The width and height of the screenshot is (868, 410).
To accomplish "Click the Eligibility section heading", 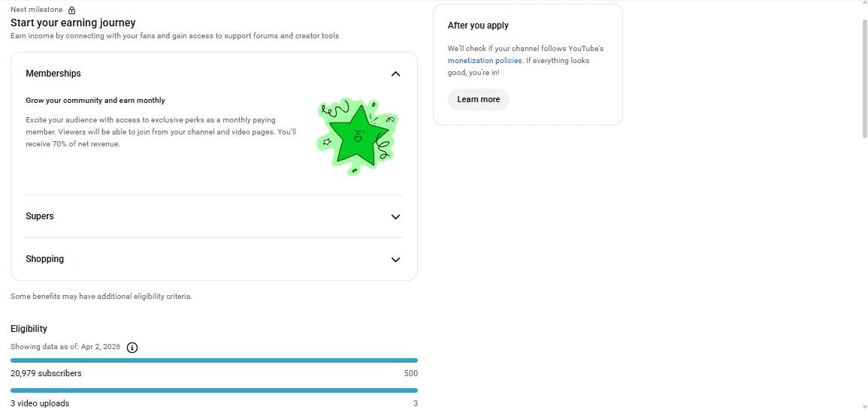I will pos(29,329).
